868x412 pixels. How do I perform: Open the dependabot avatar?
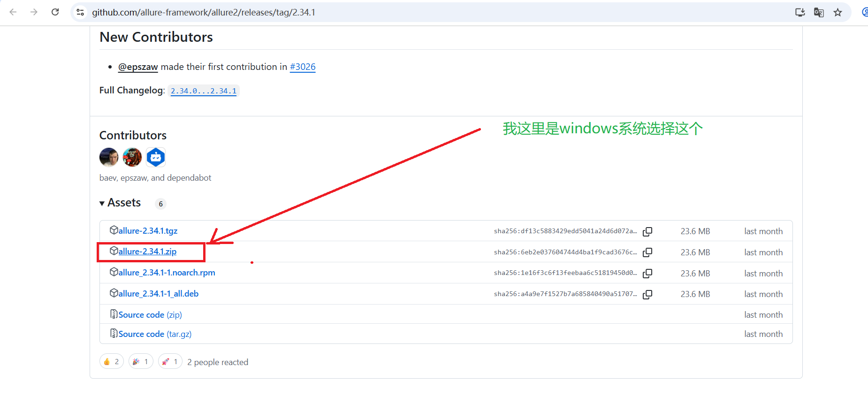pyautogui.click(x=156, y=157)
